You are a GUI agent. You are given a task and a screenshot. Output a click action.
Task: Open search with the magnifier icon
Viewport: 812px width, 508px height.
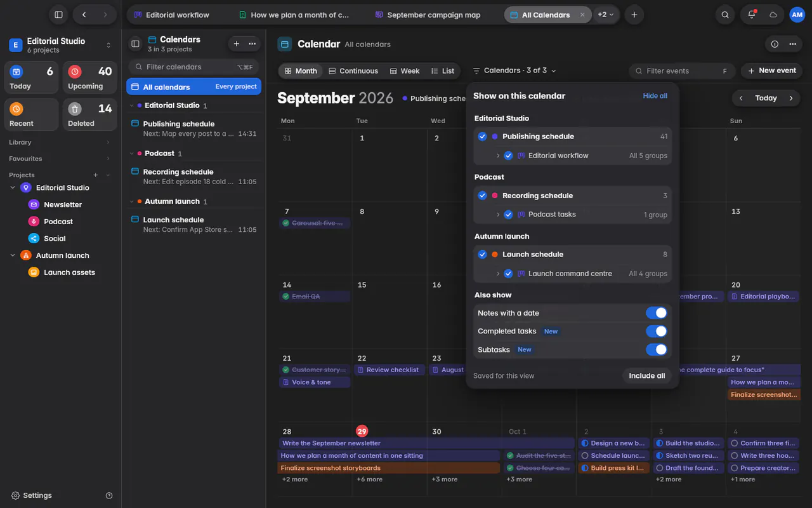pyautogui.click(x=725, y=15)
